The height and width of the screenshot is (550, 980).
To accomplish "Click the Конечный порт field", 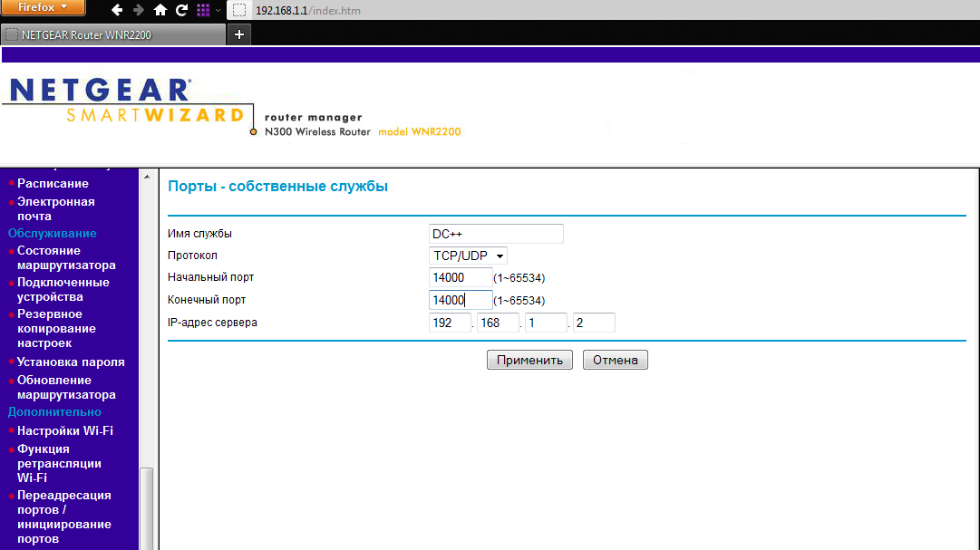I will point(460,300).
